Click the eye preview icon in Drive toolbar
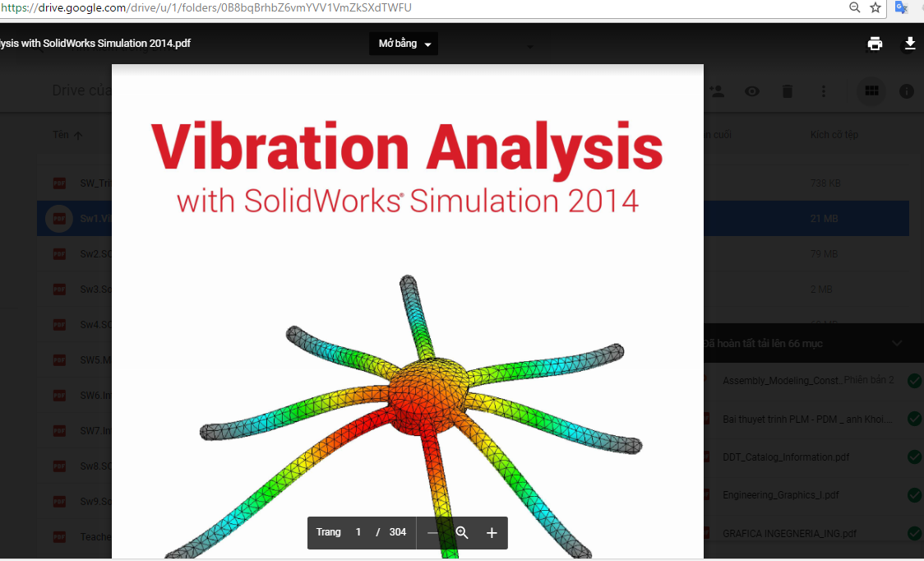Screen dimensions: 924x561 [x=752, y=91]
